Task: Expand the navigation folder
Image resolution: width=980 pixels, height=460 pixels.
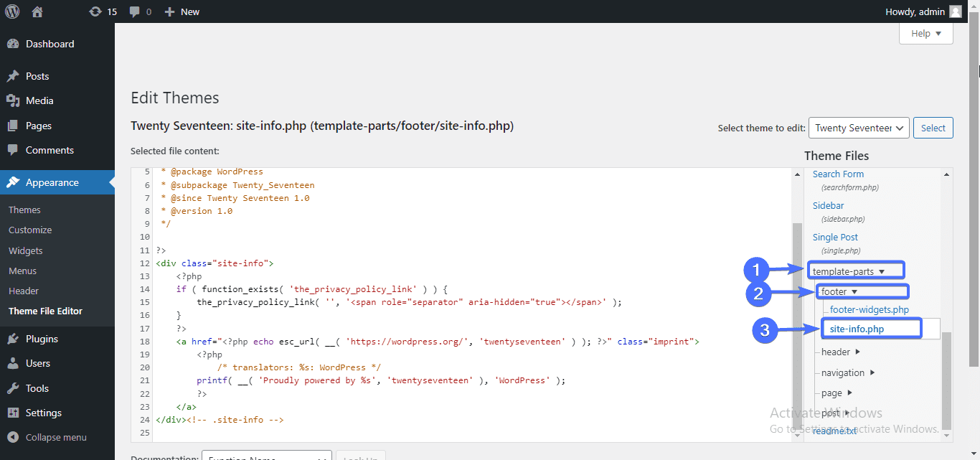Action: (848, 372)
